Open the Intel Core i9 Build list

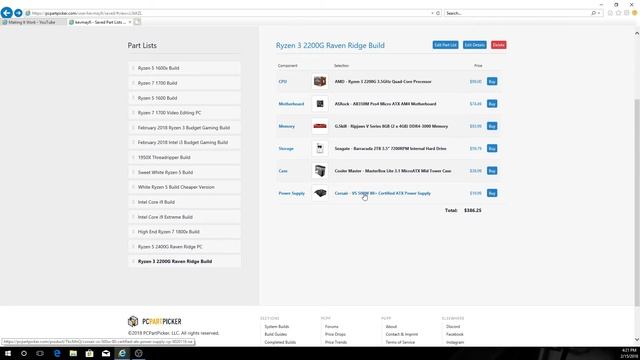point(184,202)
